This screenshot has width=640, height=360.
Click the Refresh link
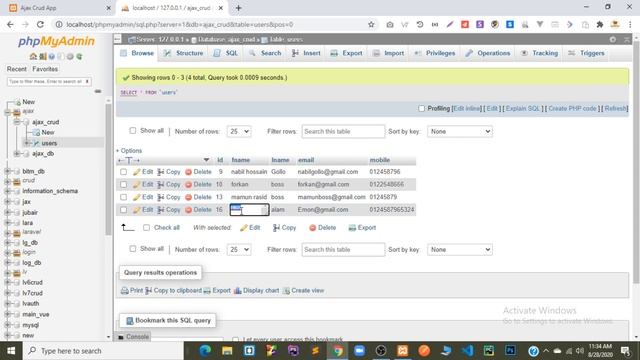616,109
